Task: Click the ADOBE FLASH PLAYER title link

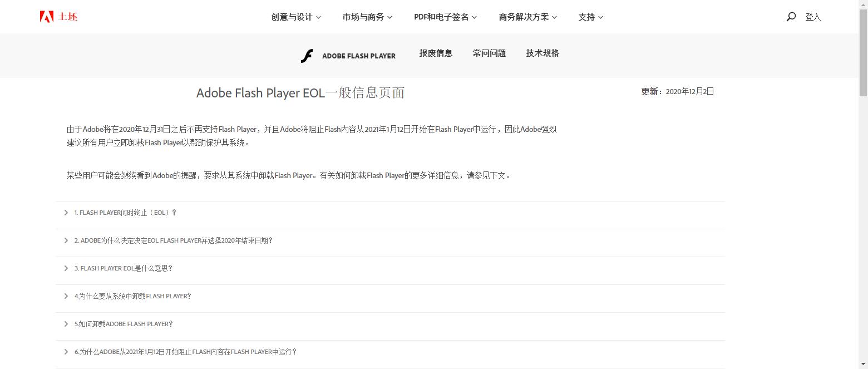Action: tap(359, 56)
